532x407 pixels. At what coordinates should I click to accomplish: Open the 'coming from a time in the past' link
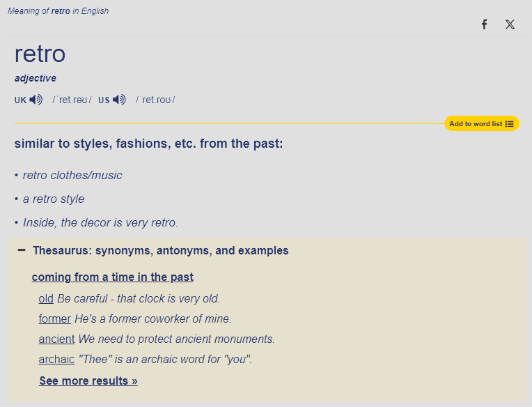(x=113, y=277)
